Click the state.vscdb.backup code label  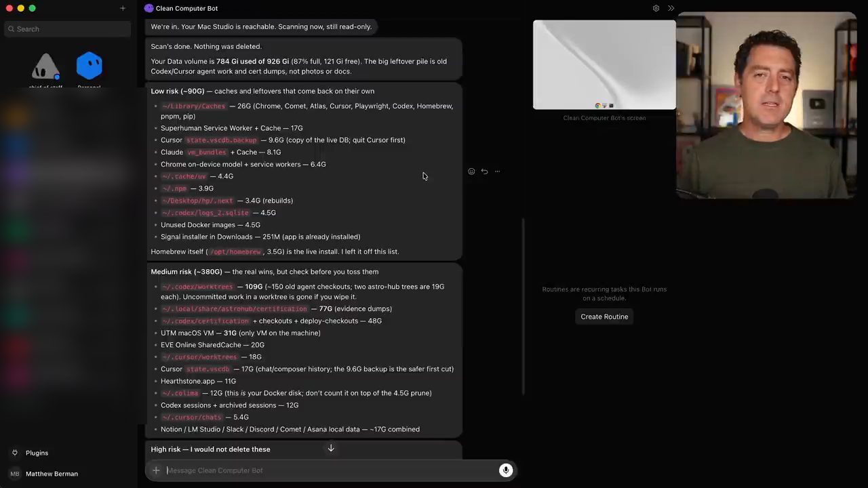[221, 140]
